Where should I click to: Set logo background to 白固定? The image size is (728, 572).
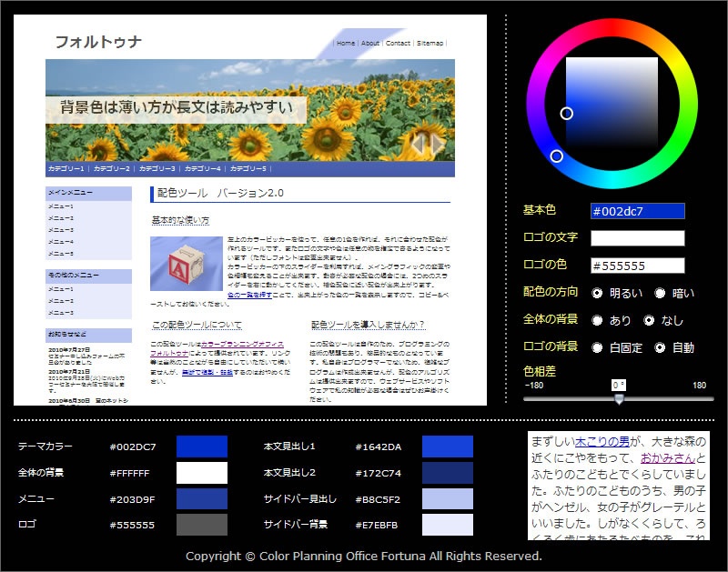point(598,347)
